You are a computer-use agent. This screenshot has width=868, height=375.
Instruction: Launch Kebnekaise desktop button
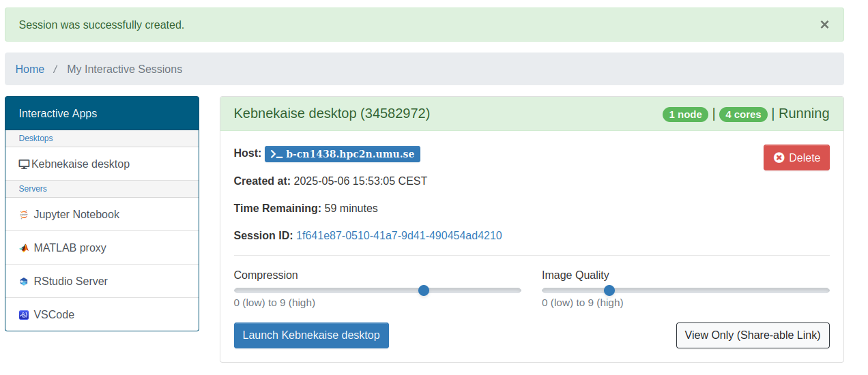coord(311,335)
